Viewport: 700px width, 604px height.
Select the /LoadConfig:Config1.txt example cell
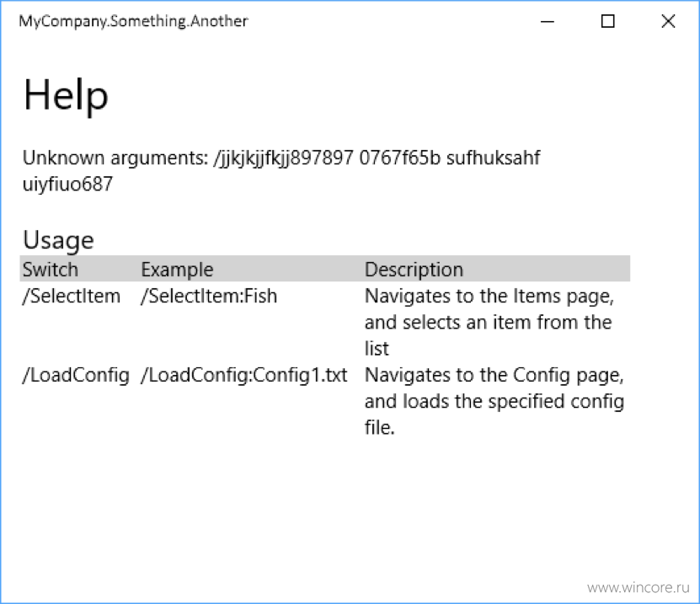pyautogui.click(x=243, y=375)
